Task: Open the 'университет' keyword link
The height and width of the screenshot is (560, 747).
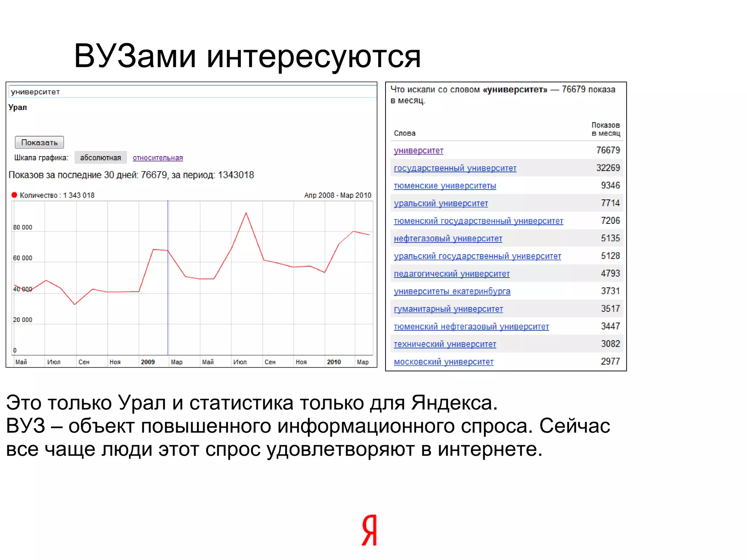Action: 418,151
